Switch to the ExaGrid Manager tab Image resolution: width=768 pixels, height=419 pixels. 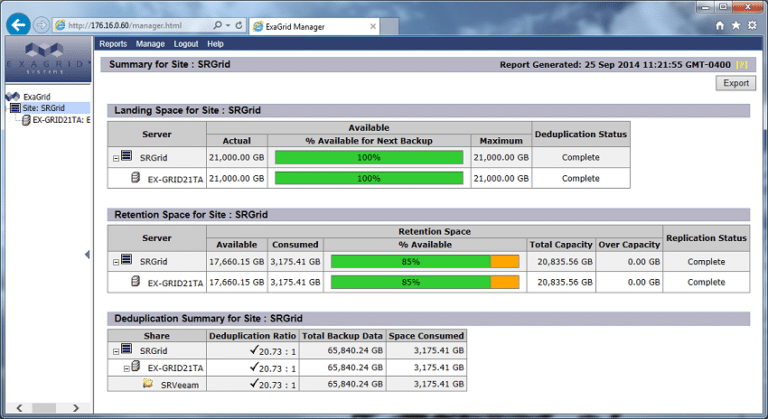click(314, 26)
